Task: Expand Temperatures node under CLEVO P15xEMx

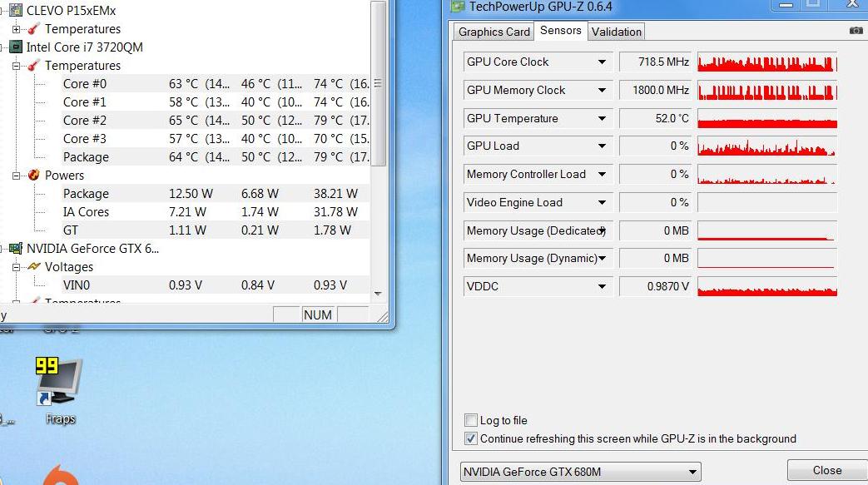Action: [x=16, y=29]
